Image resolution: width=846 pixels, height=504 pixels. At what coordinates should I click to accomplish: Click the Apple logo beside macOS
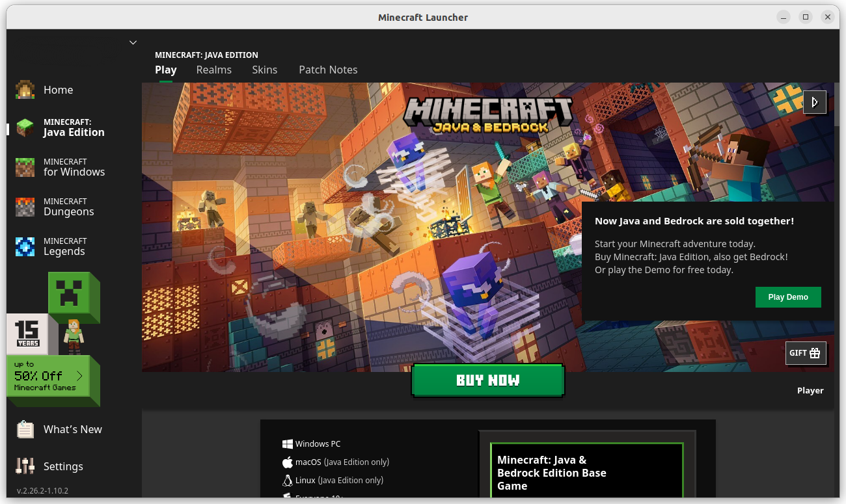coord(288,462)
